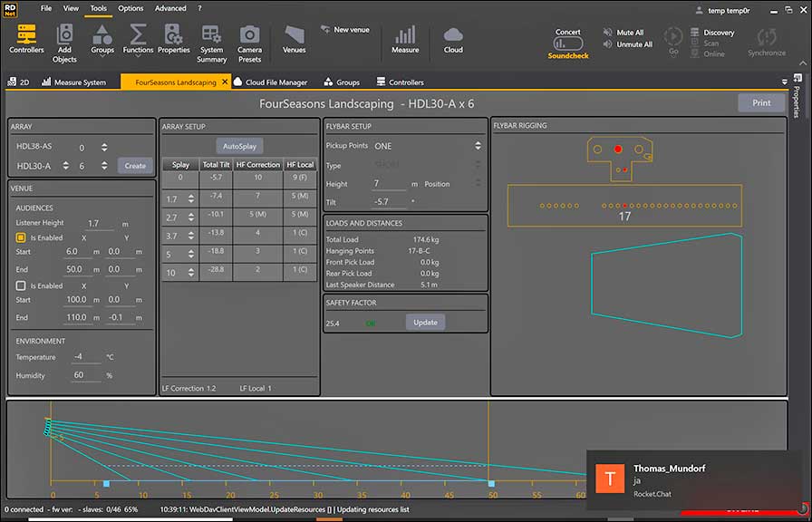This screenshot has width=812, height=522.
Task: Open the Cloud toolbar icon
Action: pyautogui.click(x=453, y=38)
